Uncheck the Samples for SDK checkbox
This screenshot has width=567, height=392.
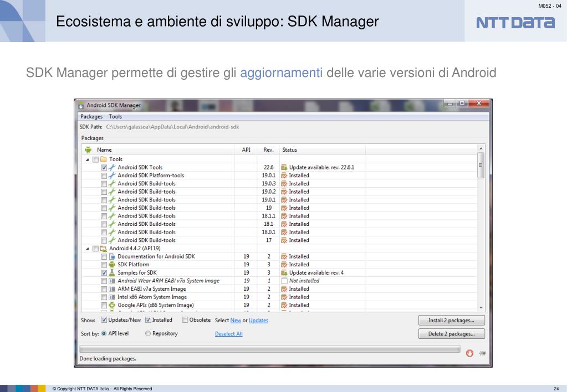point(104,273)
